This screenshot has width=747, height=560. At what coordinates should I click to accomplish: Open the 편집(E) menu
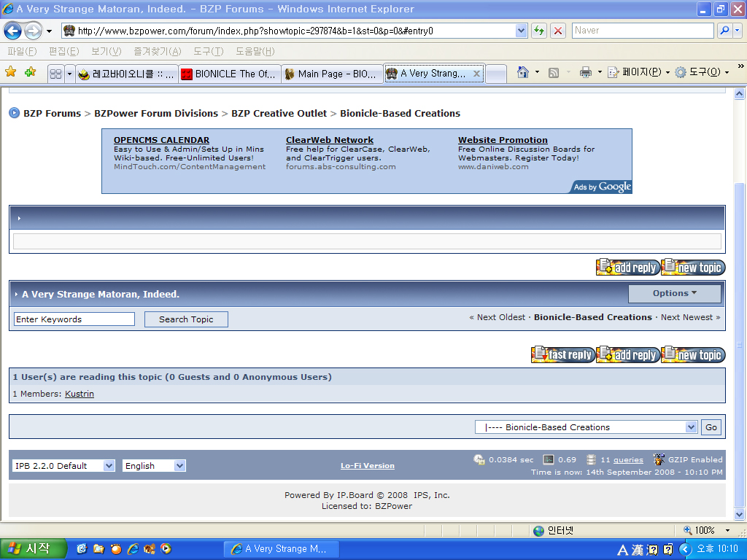coord(64,52)
